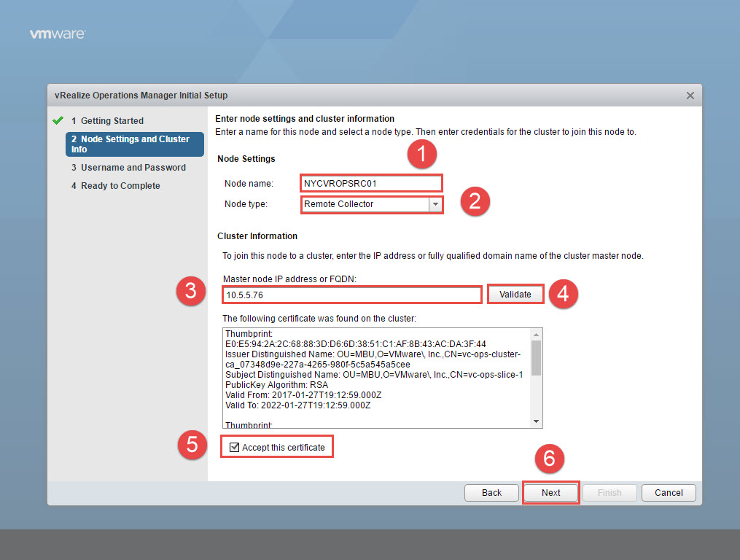Click the Valid From 2017-01-27 line

(303, 395)
